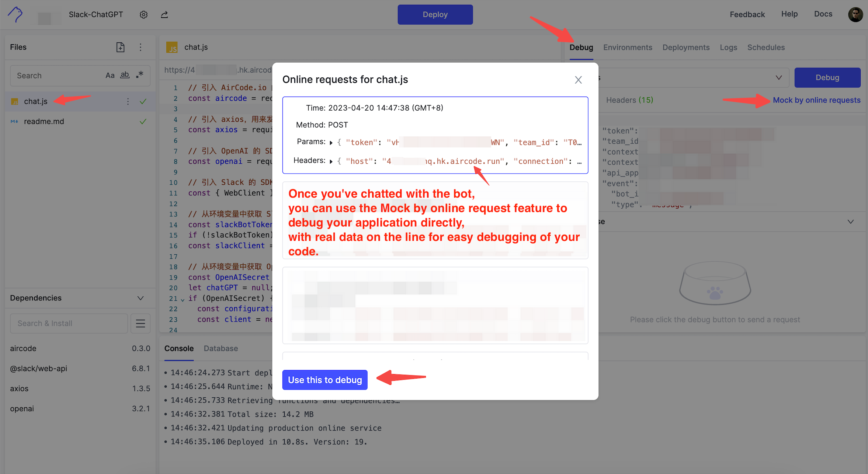Screen dimensions: 868x474
Task: Click Use this to debug button
Action: (325, 380)
